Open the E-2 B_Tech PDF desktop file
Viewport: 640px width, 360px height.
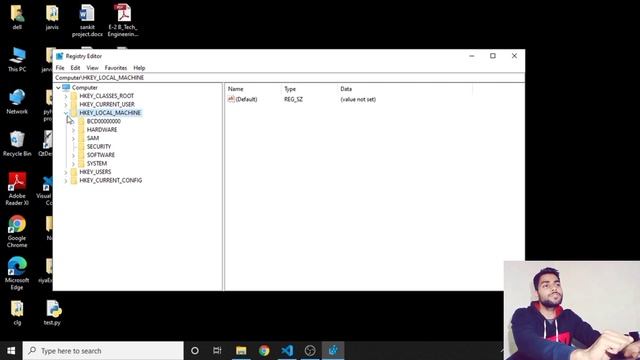(x=123, y=20)
